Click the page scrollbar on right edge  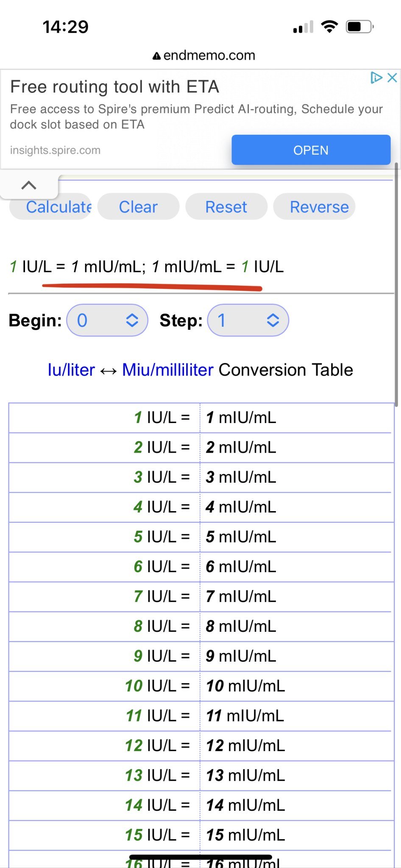(396, 284)
